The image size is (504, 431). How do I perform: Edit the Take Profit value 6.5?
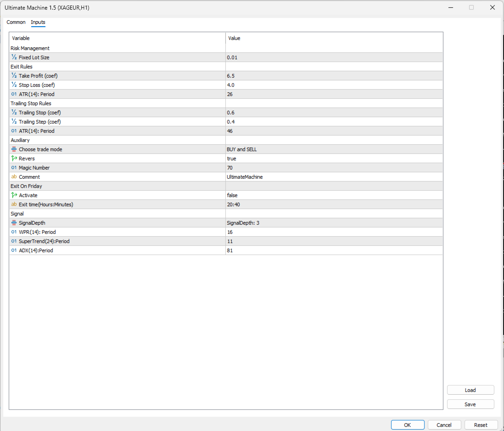click(334, 75)
